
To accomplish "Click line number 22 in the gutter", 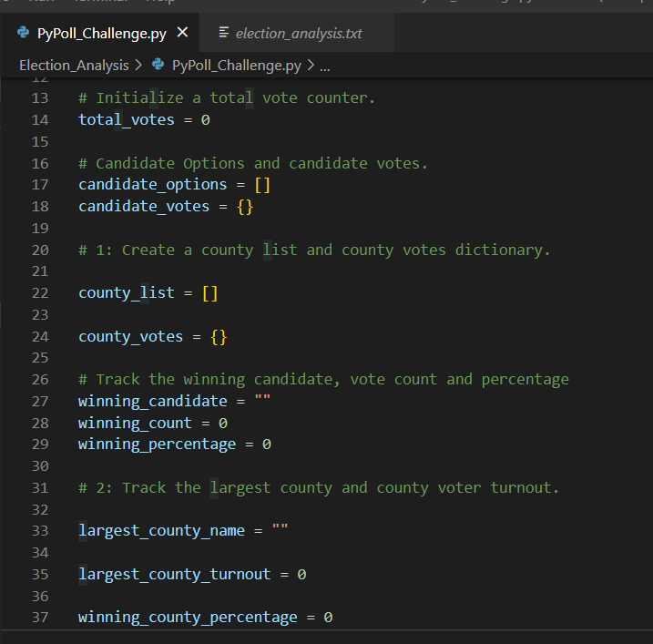I will pos(40,293).
